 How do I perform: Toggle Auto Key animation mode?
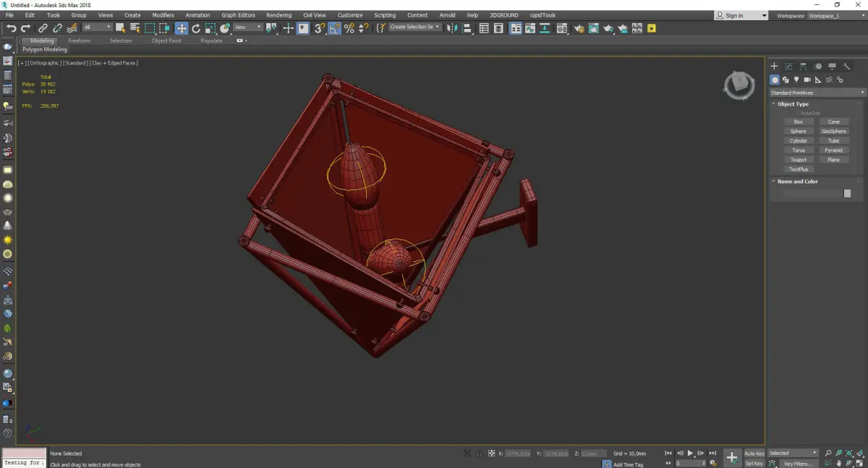click(754, 454)
